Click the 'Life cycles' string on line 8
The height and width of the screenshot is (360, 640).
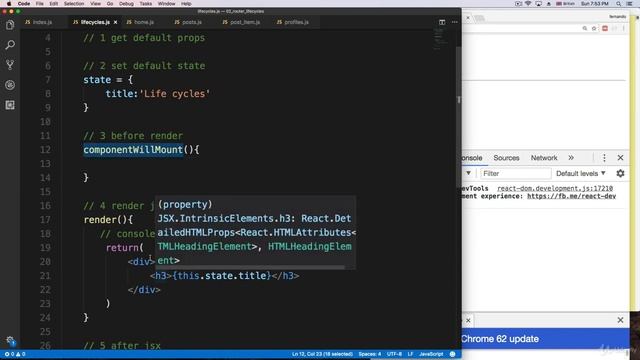[x=175, y=94]
